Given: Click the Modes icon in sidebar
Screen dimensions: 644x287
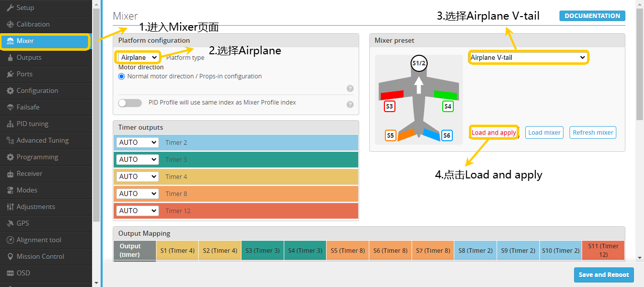Looking at the screenshot, I should [10, 190].
